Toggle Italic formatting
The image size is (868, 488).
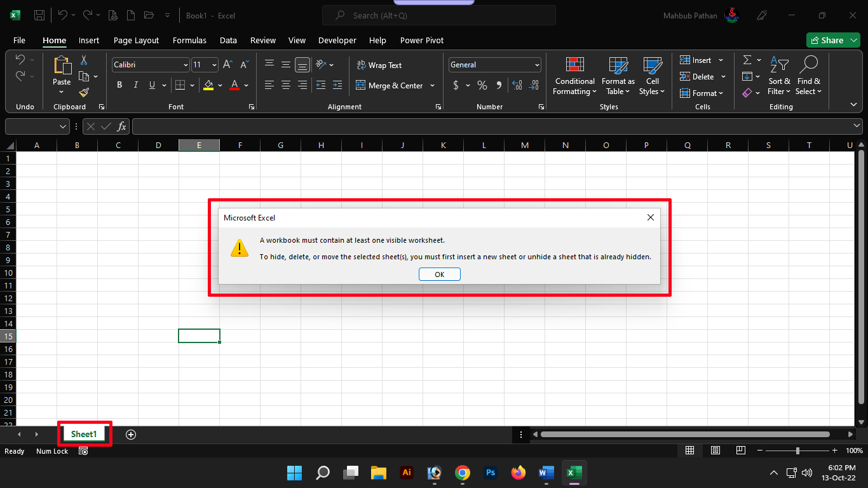pos(135,85)
